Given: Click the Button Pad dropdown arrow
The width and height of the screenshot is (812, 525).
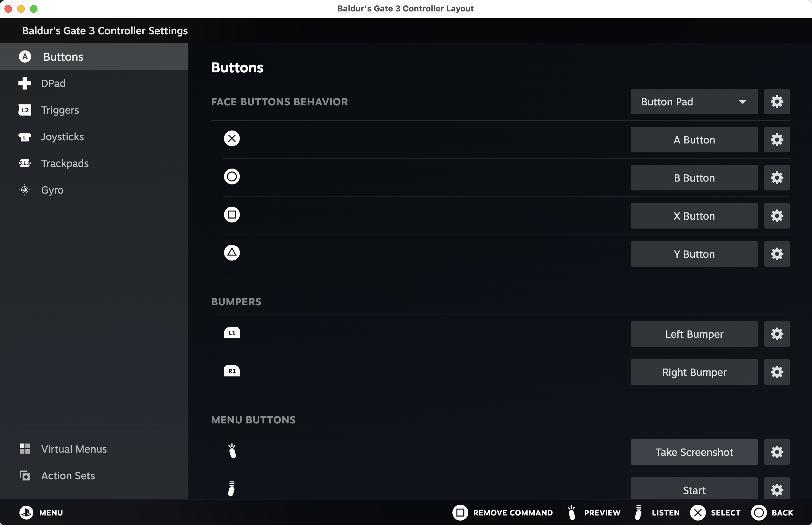Looking at the screenshot, I should (742, 102).
